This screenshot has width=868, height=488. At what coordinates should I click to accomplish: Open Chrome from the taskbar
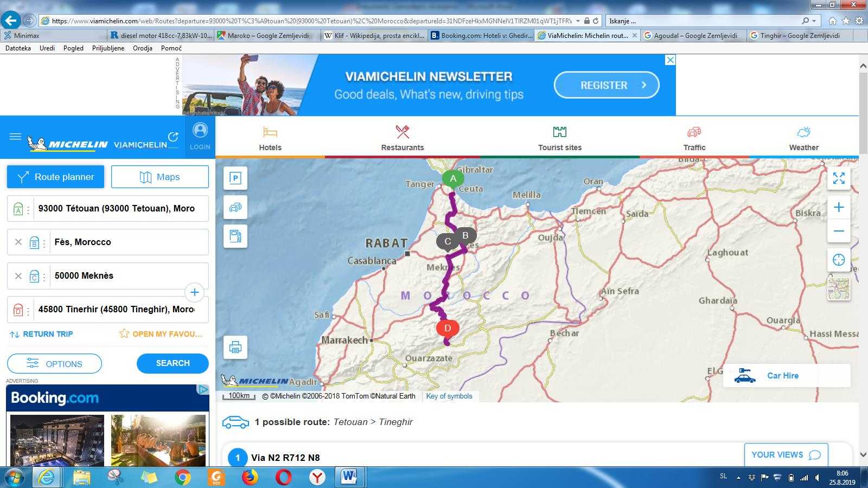(183, 477)
